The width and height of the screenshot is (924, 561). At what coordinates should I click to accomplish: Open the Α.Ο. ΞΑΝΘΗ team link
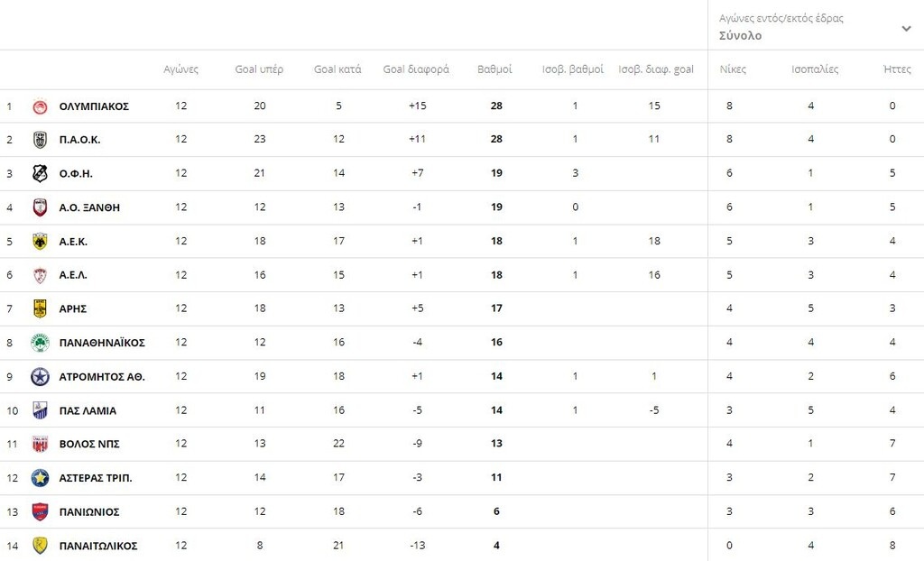tap(89, 207)
